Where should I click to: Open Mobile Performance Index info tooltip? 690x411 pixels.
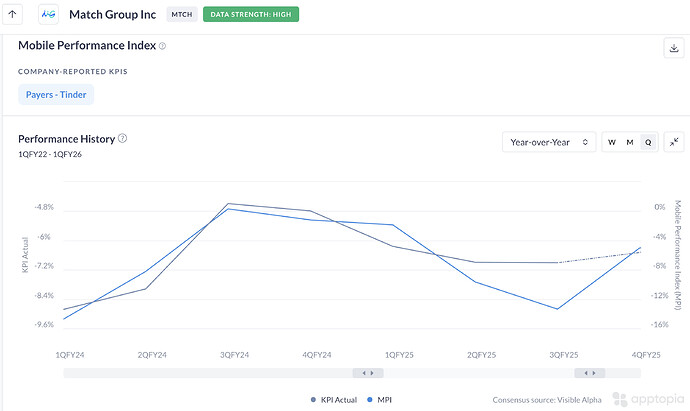(162, 46)
